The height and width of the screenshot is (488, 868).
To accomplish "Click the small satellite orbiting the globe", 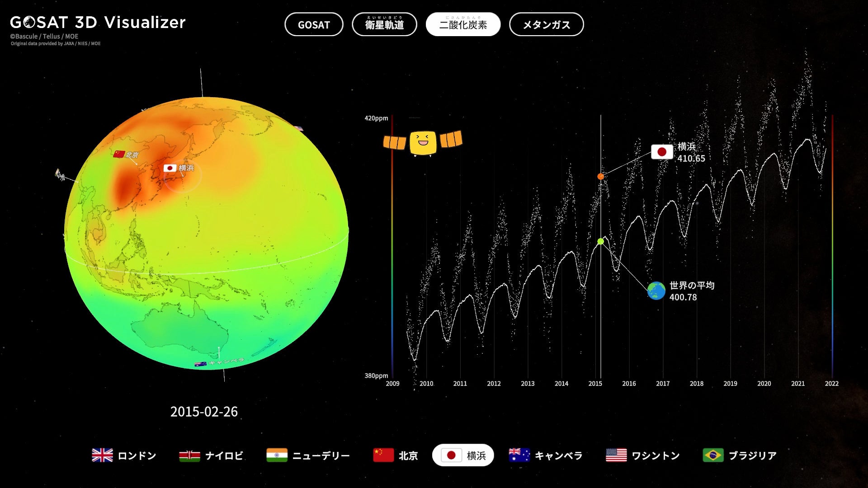I will click(x=60, y=174).
